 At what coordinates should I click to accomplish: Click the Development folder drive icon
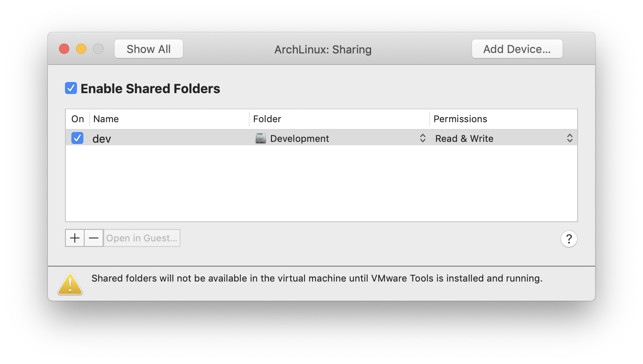point(260,138)
